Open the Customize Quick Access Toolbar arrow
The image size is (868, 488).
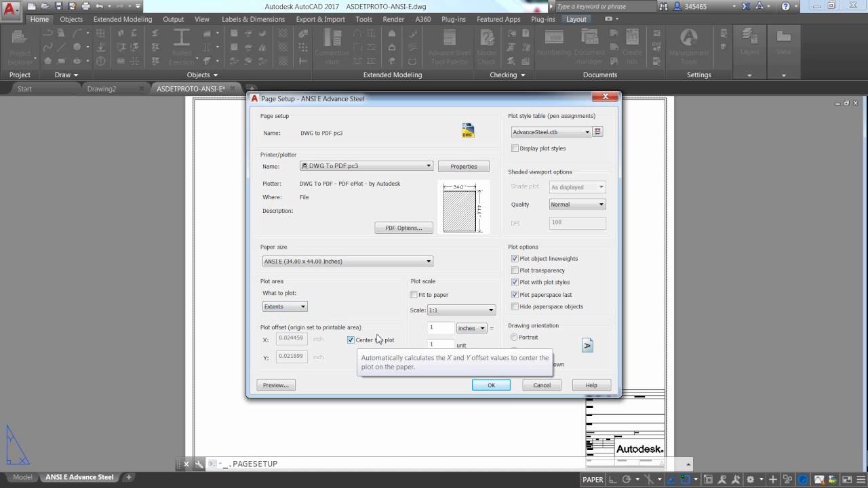tap(138, 6)
